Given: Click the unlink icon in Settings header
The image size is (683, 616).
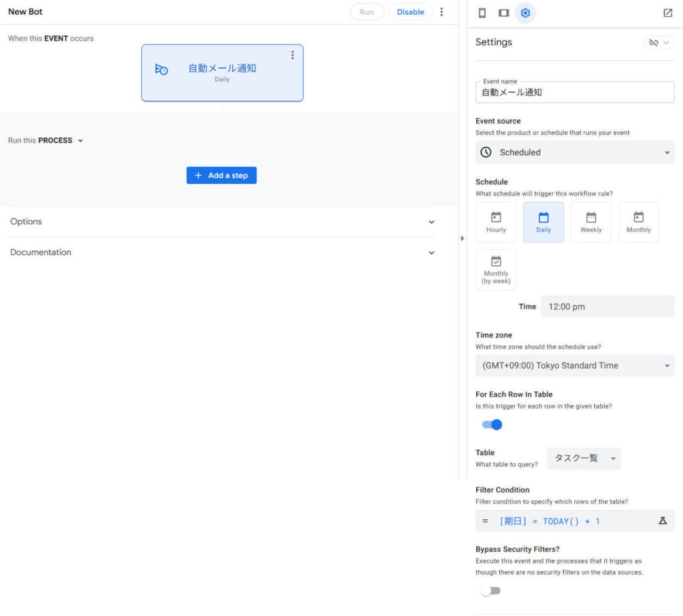Looking at the screenshot, I should click(658, 43).
